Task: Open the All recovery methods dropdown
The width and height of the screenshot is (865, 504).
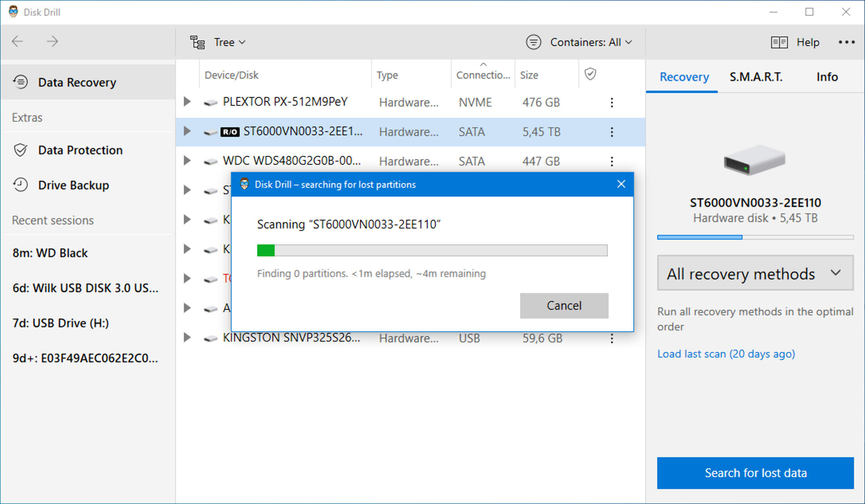Action: (755, 273)
